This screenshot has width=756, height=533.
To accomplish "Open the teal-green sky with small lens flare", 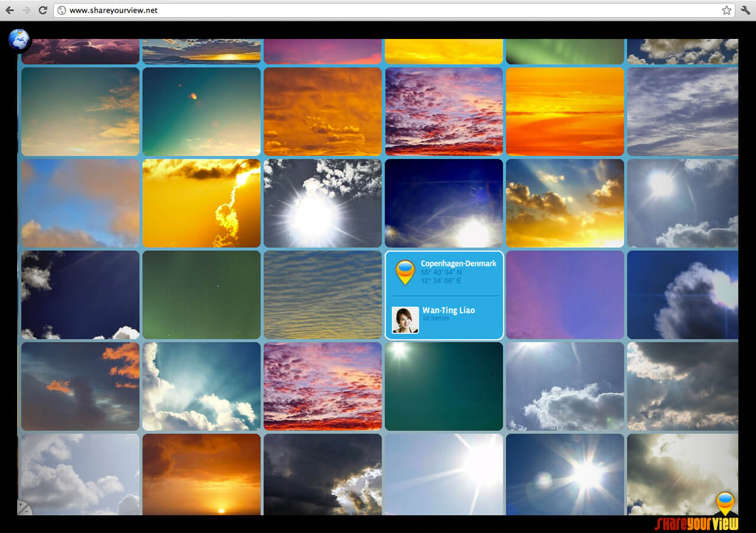I will click(x=201, y=112).
